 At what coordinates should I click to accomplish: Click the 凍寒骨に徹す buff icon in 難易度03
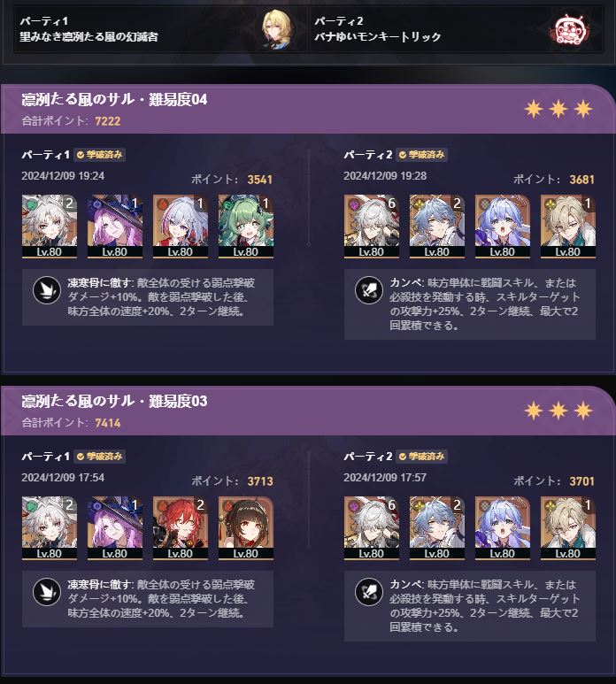[47, 592]
